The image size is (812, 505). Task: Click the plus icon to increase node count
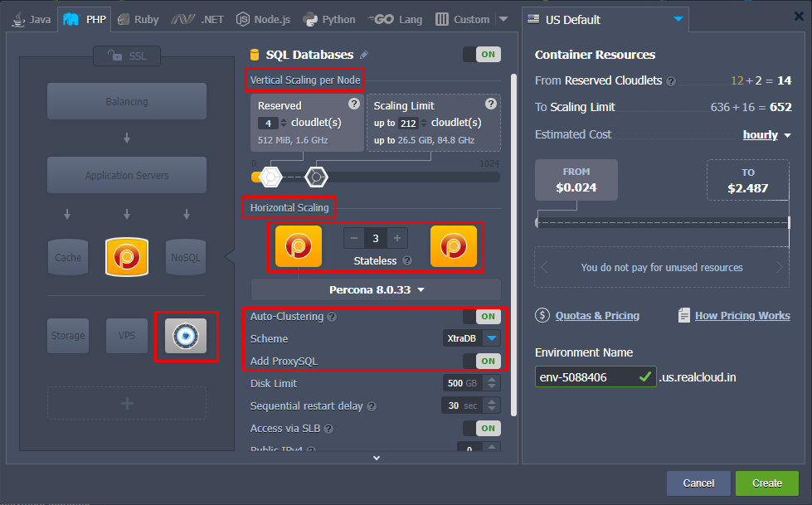click(x=397, y=239)
